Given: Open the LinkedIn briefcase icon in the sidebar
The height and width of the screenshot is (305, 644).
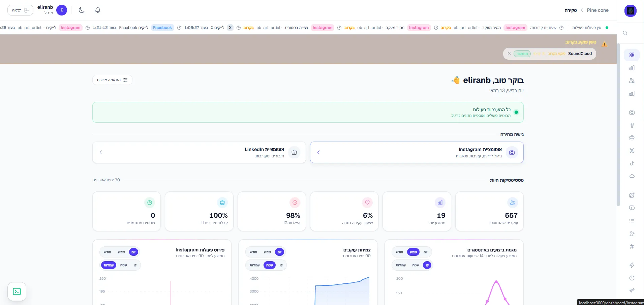Looking at the screenshot, I should (x=632, y=138).
